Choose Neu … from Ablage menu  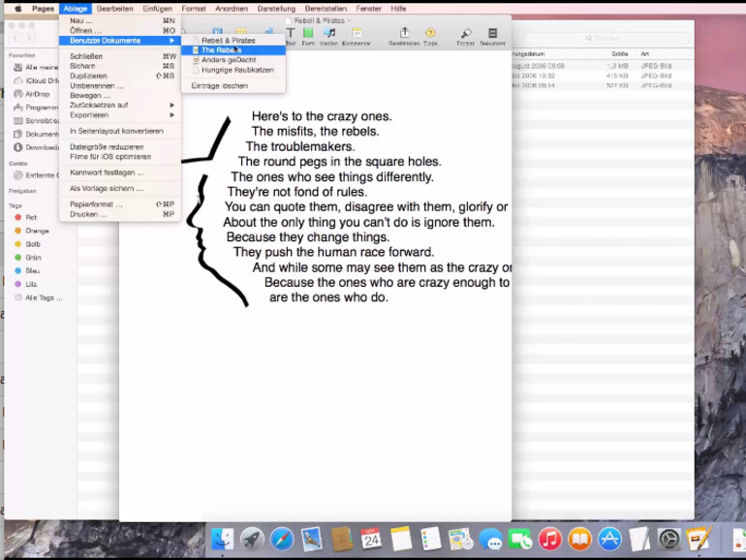[x=120, y=20]
